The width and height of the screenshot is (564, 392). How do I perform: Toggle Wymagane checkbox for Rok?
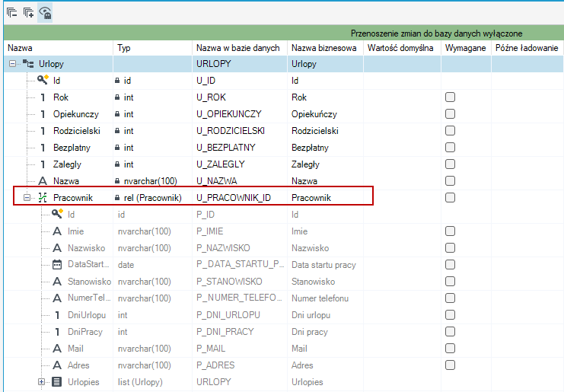click(x=450, y=97)
